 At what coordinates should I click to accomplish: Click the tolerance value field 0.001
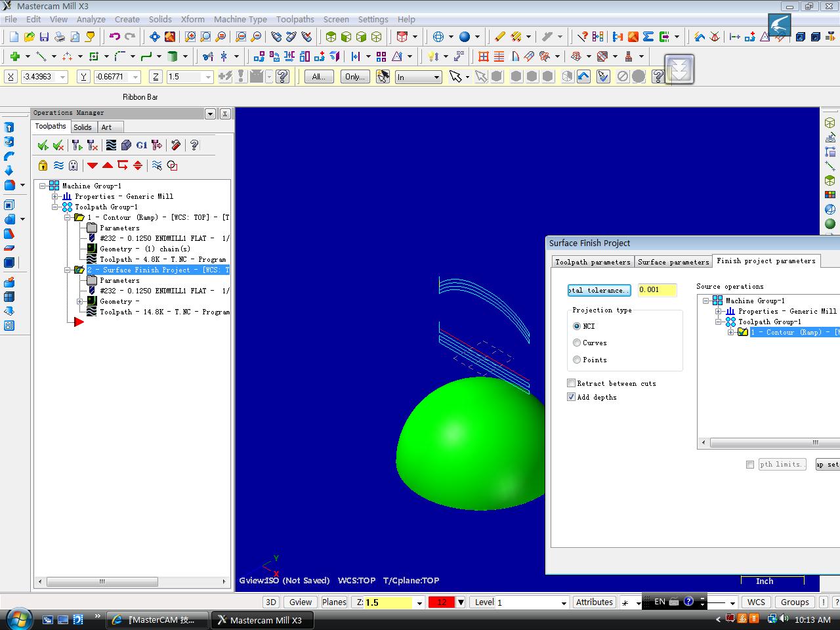coord(657,290)
